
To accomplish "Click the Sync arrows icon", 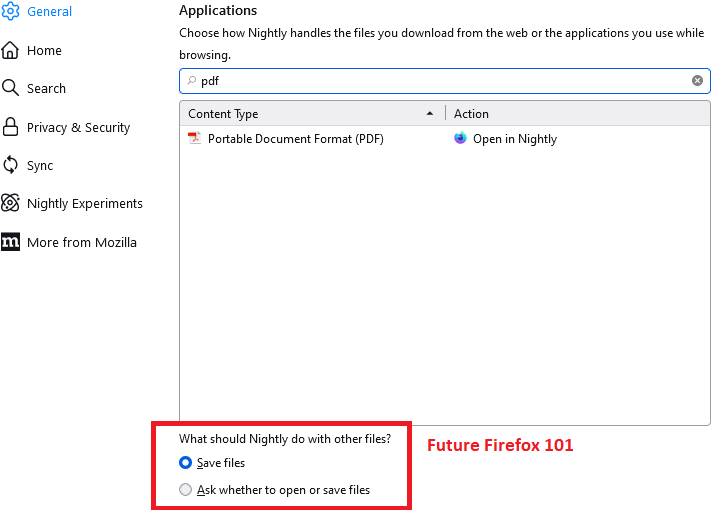I will point(11,165).
